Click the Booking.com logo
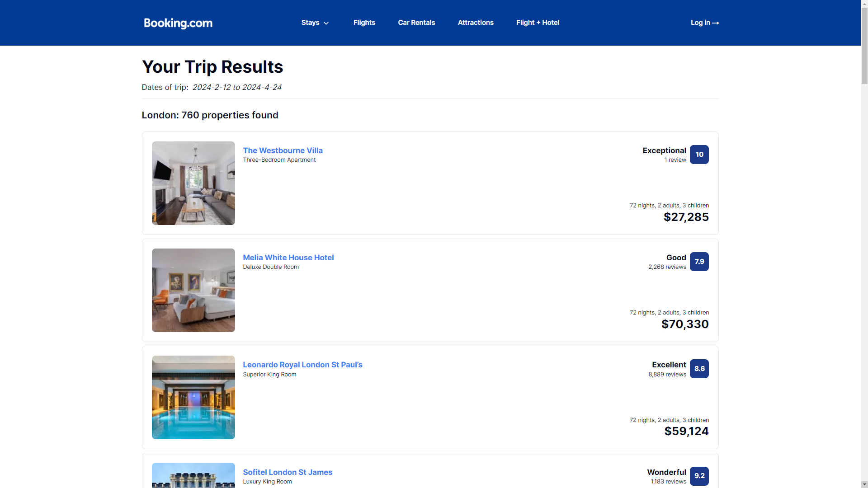 pyautogui.click(x=178, y=23)
